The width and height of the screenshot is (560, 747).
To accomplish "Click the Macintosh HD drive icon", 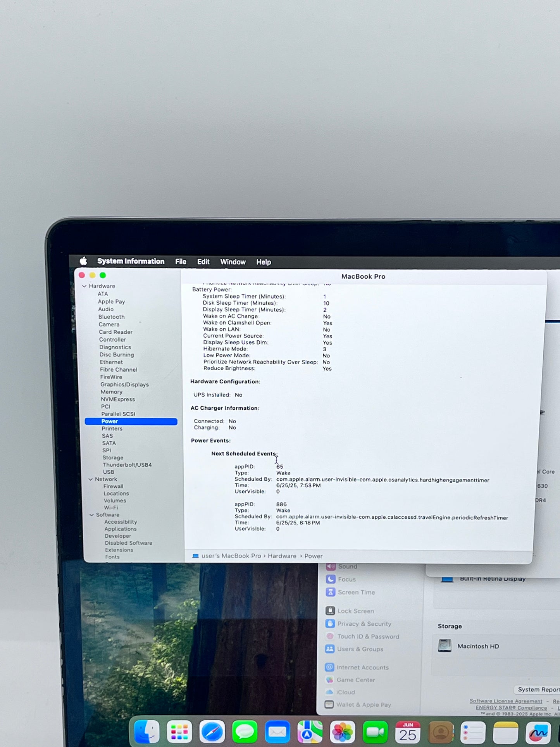I will (445, 646).
